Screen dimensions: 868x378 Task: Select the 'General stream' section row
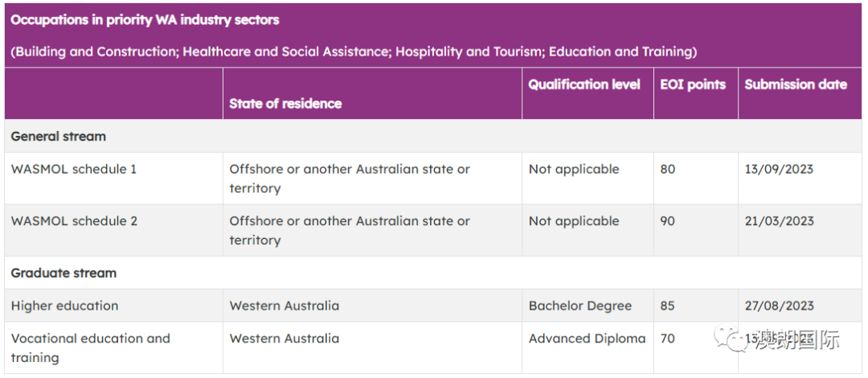[433, 136]
